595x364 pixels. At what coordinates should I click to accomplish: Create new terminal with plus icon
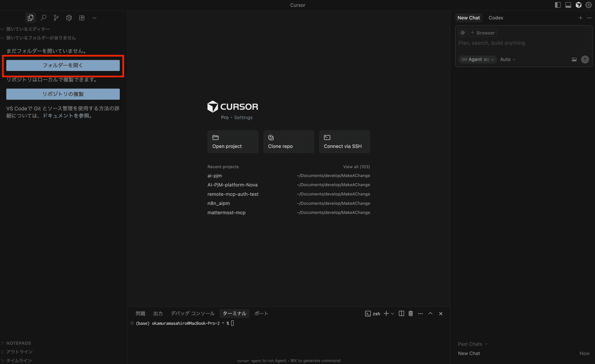(x=387, y=313)
